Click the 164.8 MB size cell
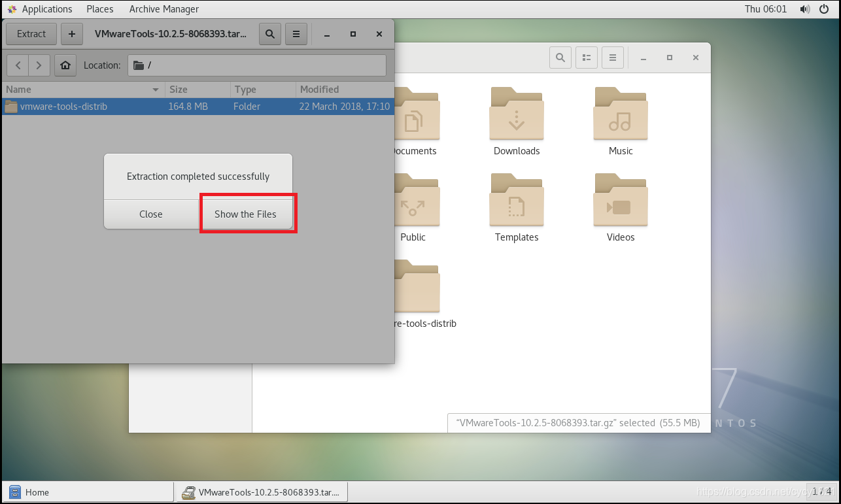 pyautogui.click(x=188, y=107)
